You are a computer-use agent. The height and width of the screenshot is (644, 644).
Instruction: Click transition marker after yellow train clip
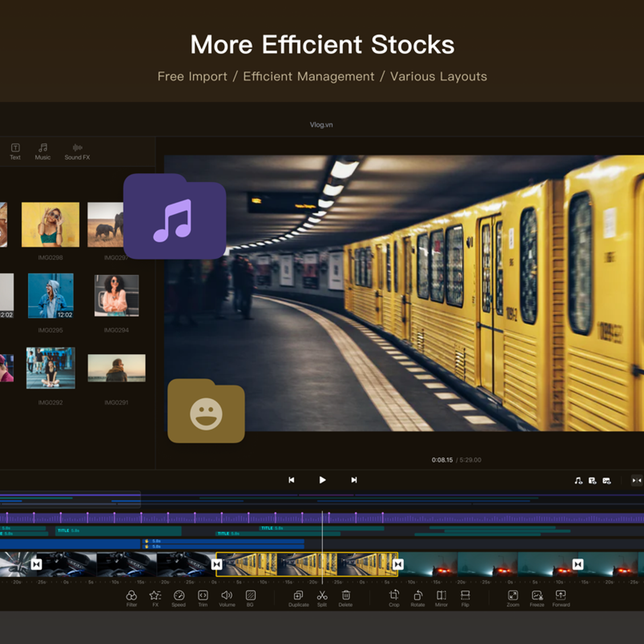click(x=398, y=564)
